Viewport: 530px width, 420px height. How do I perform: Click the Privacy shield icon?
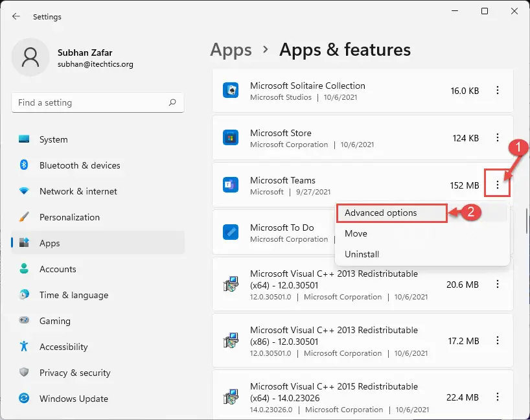[24, 372]
